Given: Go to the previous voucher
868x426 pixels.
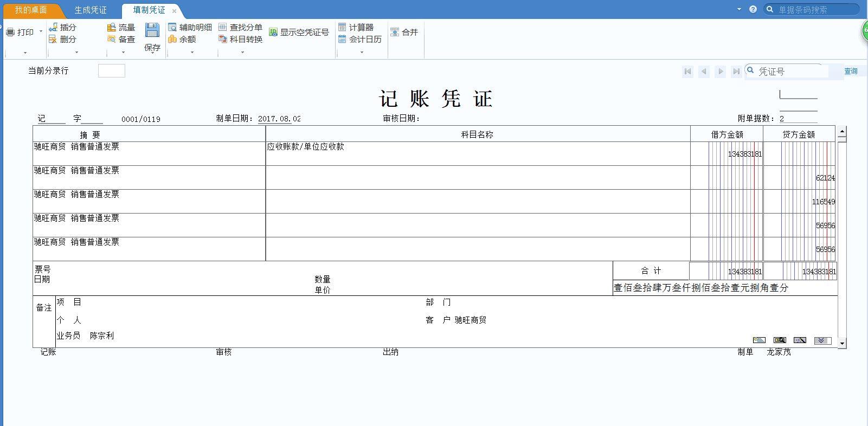Looking at the screenshot, I should [704, 71].
